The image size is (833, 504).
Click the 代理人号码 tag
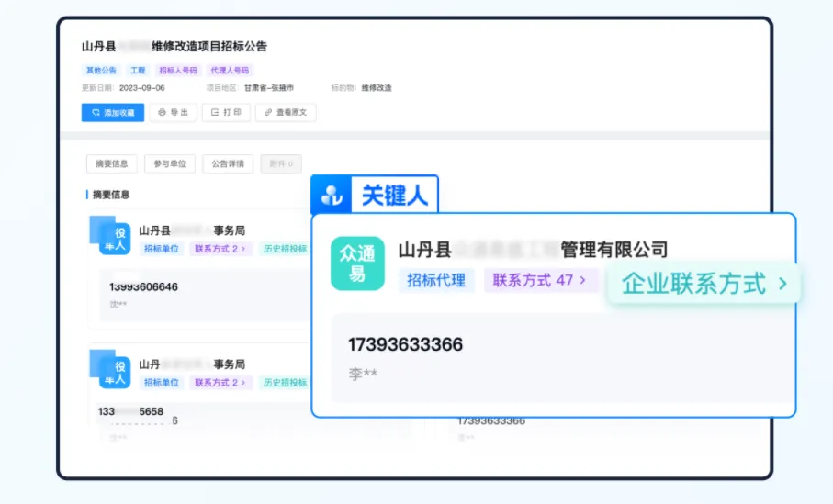[230, 70]
